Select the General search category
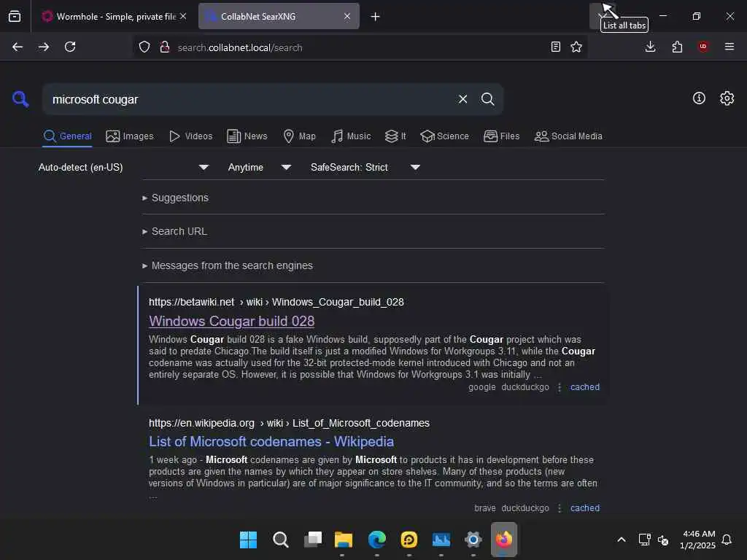The width and height of the screenshot is (747, 560). (67, 136)
